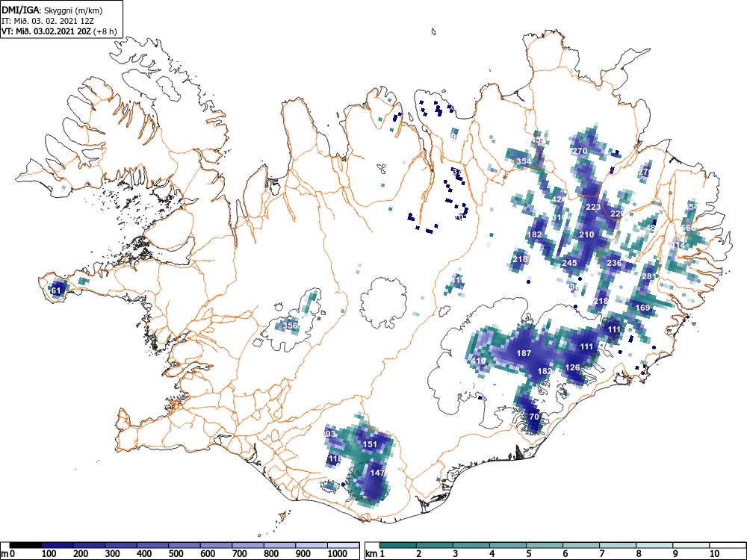
Task: Click the 4 tick label in the km legend
Action: [492, 553]
